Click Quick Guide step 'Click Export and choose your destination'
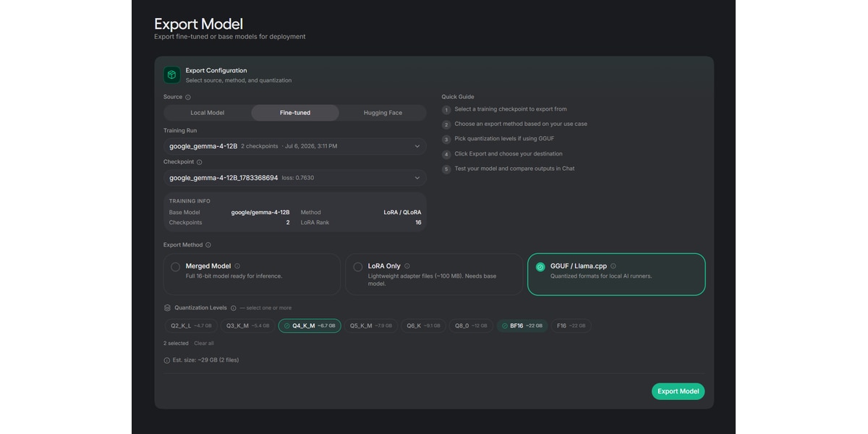The width and height of the screenshot is (868, 434). coord(509,154)
